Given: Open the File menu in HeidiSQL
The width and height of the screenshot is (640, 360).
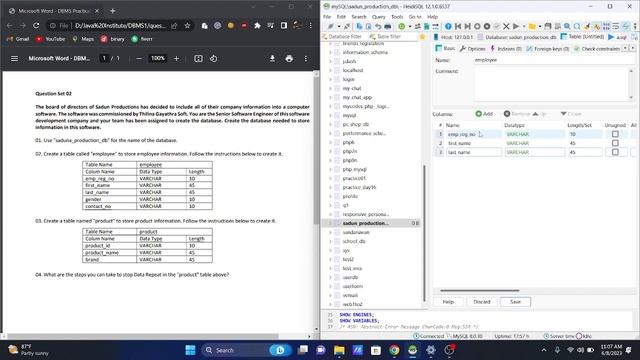Looking at the screenshot, I should [327, 17].
